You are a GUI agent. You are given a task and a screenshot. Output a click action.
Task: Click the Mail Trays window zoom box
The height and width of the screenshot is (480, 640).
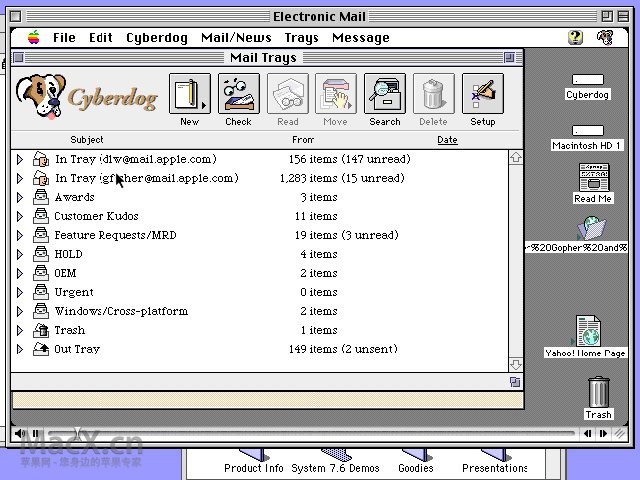point(509,58)
